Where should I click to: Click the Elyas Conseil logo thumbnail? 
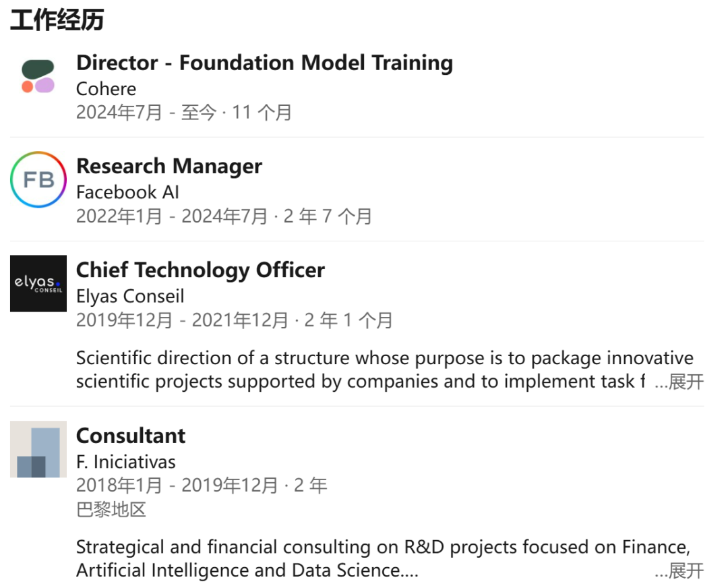point(38,283)
